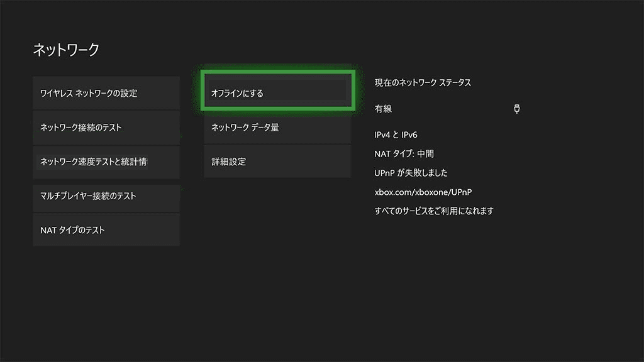Click the xbox.com/xboxone/UPnP link text
The height and width of the screenshot is (362, 644).
[x=423, y=192]
